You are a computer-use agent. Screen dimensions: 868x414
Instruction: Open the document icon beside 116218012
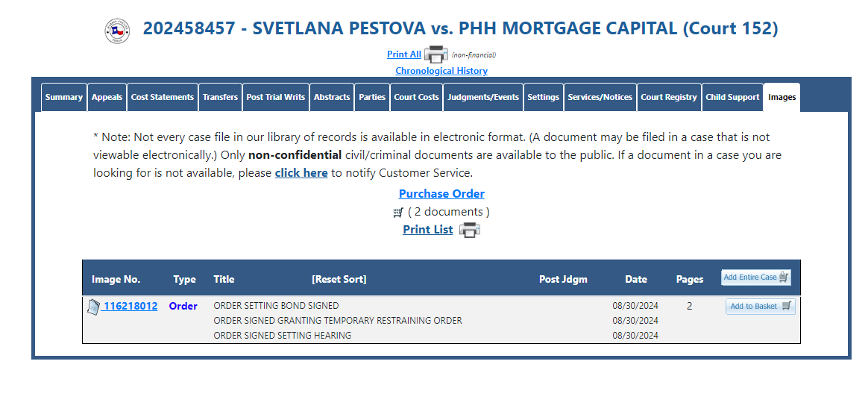point(94,307)
